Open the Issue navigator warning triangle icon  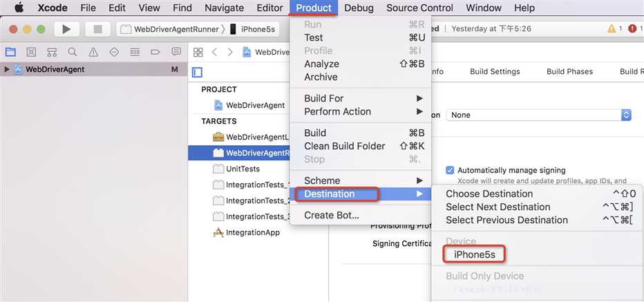94,53
